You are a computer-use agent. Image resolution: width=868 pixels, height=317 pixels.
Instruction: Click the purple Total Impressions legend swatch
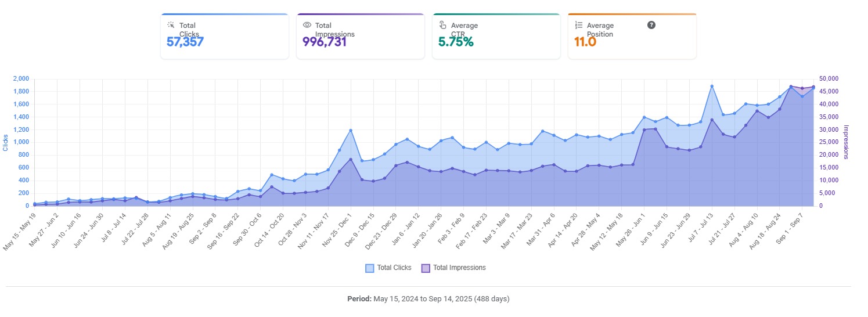pos(426,268)
